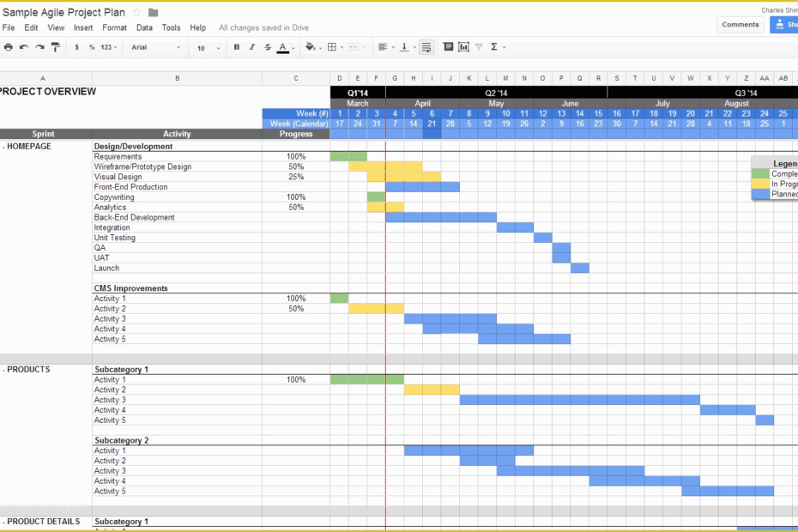Insert a comment using the comment icon
798x532 pixels.
(x=448, y=47)
